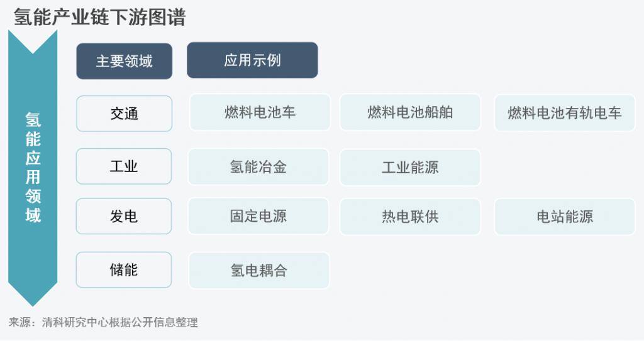
Task: Select the 发电 category box
Action: pyautogui.click(x=124, y=216)
